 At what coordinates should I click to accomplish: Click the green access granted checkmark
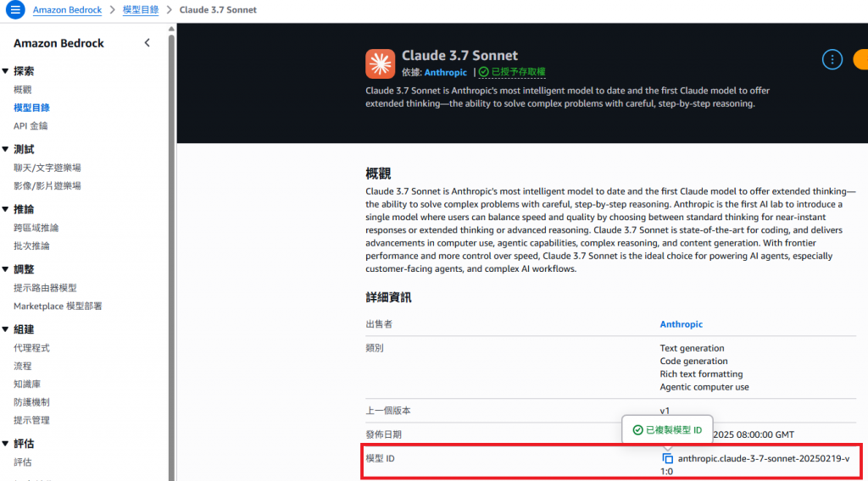[x=484, y=72]
